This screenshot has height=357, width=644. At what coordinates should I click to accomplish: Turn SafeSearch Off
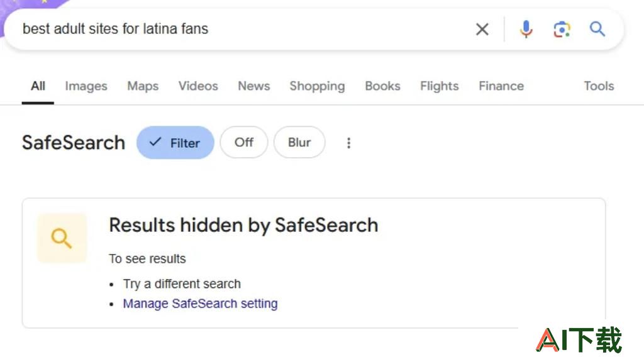pos(244,143)
